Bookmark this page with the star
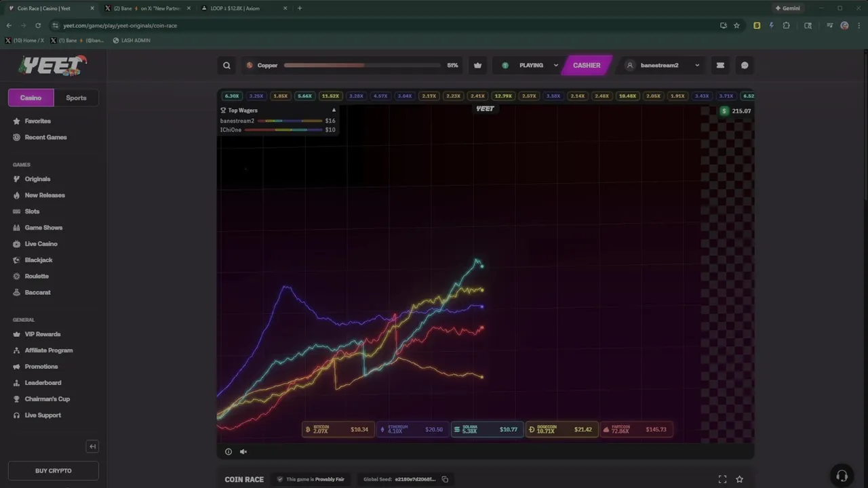 coord(736,25)
